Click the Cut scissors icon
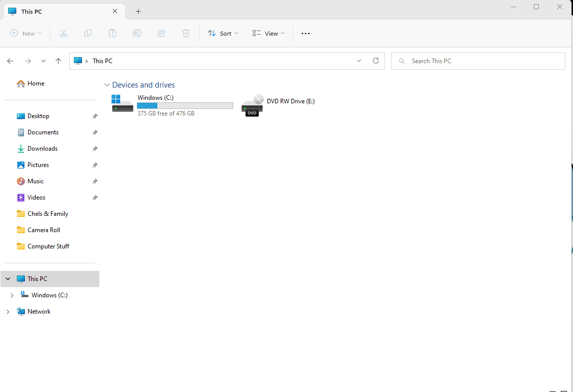Screen dimensions: 573x392 64,33
